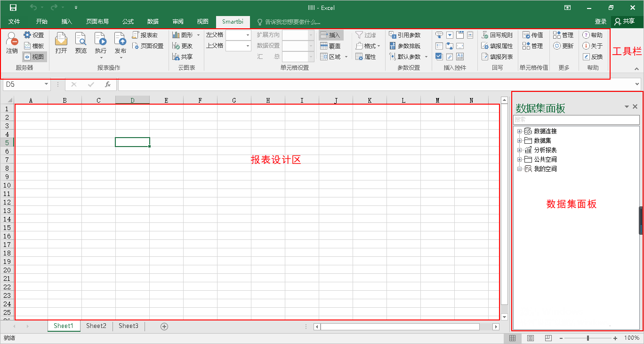This screenshot has width=644, height=344.
Task: Switch to the 页面布局 ribbon tab
Action: 97,22
